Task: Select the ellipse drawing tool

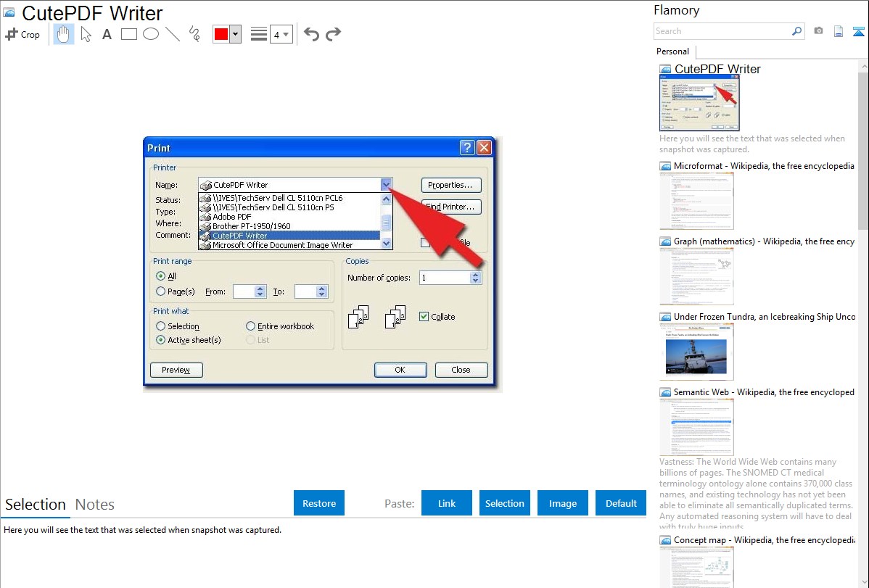Action: tap(151, 34)
